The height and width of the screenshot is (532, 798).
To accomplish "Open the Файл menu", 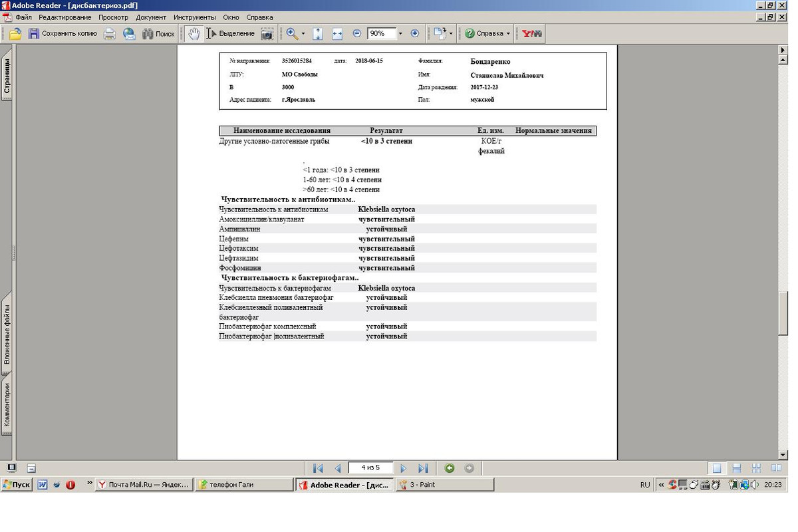I will coord(23,17).
